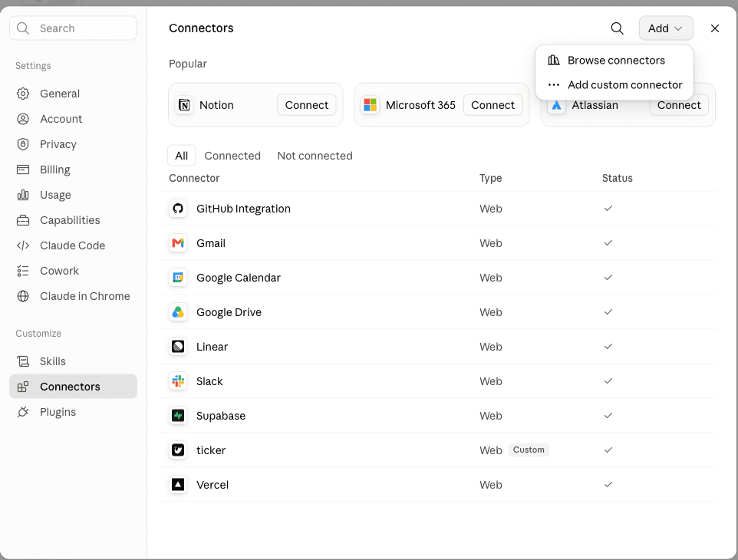Select Linear connector name
The height and width of the screenshot is (560, 738).
coord(212,347)
